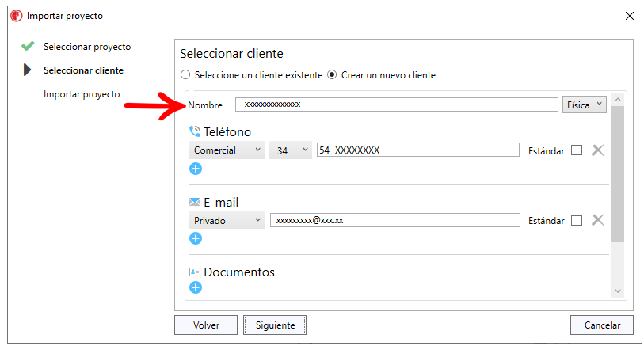644x346 pixels.
Task: Focus the phone number input field
Action: pyautogui.click(x=417, y=150)
